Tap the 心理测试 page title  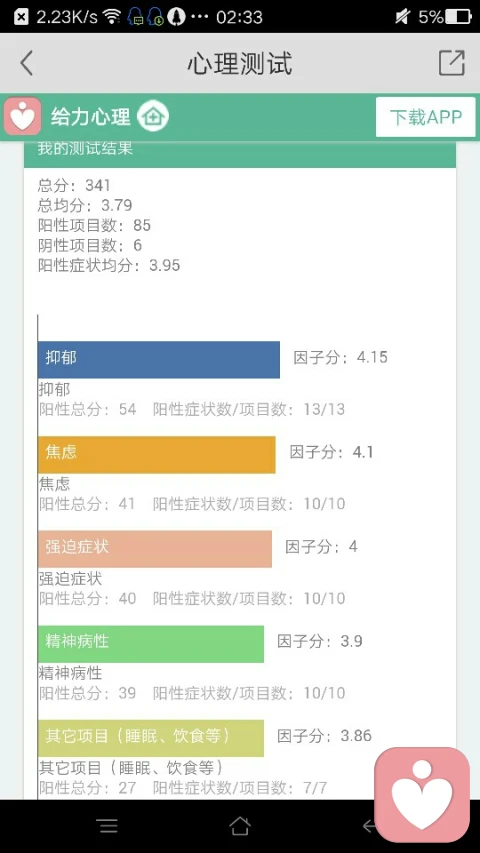click(240, 63)
